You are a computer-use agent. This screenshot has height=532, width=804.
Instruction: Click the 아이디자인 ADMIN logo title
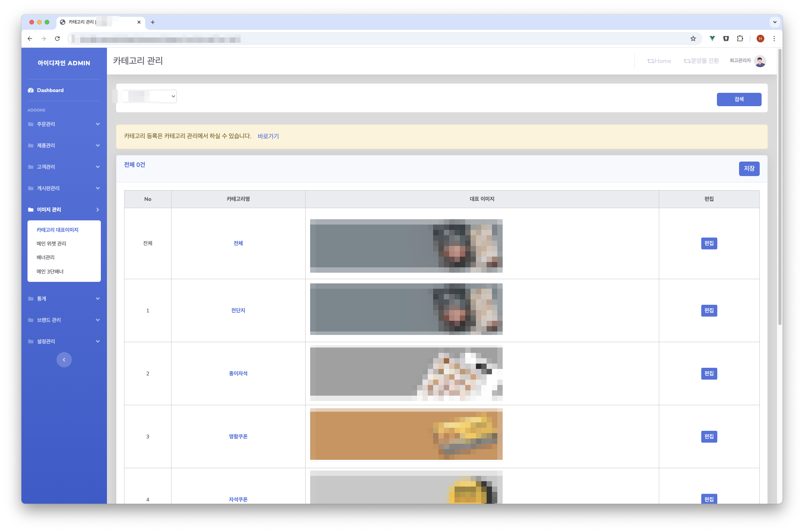64,63
